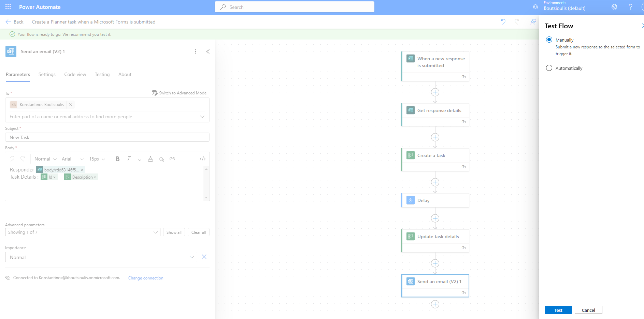Click Clear all advanced parameters
The width and height of the screenshot is (644, 319).
coord(199,232)
